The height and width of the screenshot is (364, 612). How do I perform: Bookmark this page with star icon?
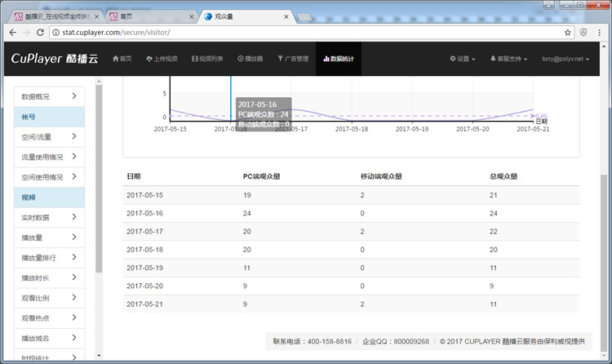pos(568,32)
